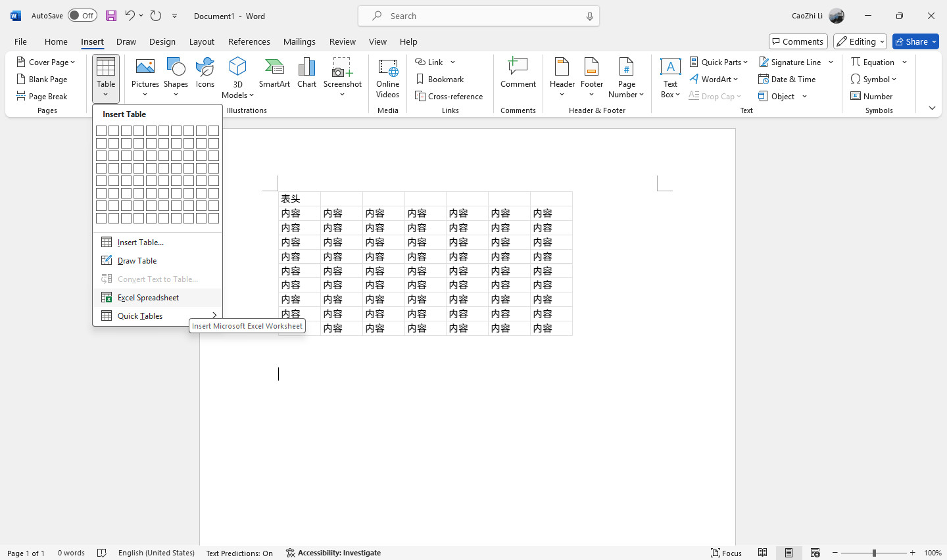Click the 表头 table header cell
The image size is (947, 560).
coord(299,199)
